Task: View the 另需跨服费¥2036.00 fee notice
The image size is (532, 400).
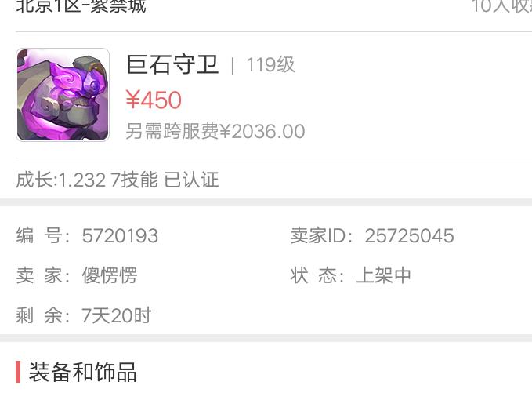Action: 215,132
